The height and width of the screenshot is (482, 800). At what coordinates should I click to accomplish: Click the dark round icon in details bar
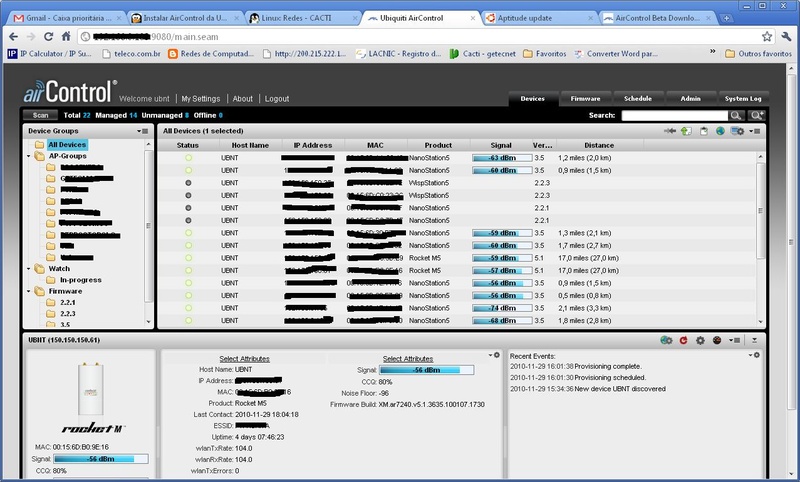717,340
